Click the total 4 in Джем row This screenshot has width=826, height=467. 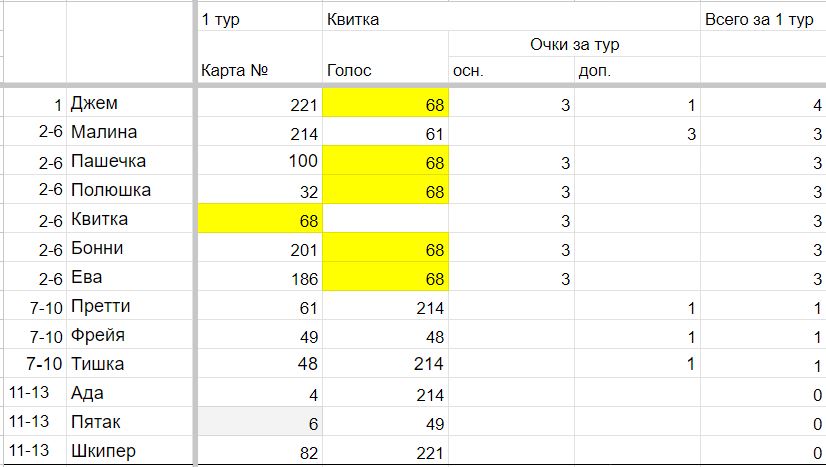tap(763, 103)
